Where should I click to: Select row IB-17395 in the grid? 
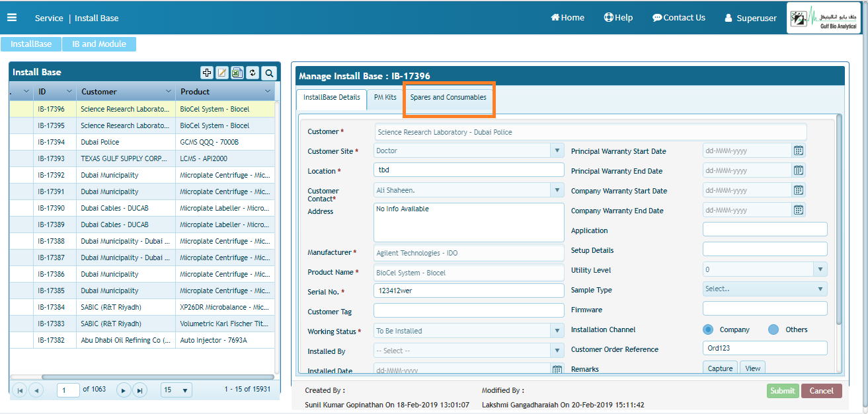pos(142,125)
